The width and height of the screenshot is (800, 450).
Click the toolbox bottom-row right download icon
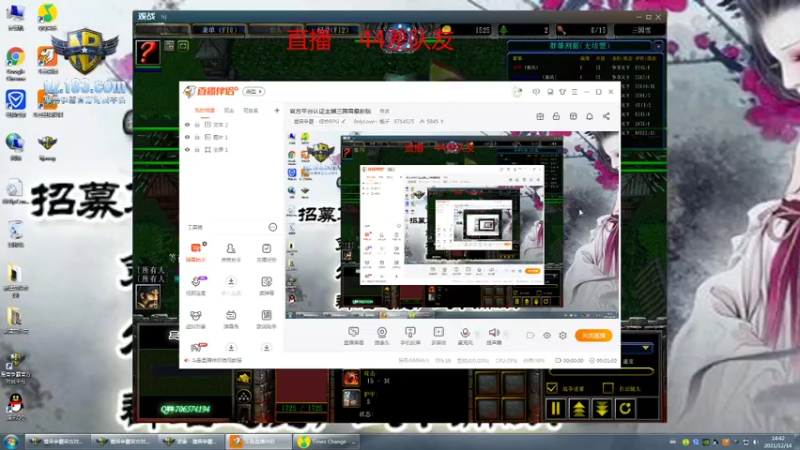point(266,348)
